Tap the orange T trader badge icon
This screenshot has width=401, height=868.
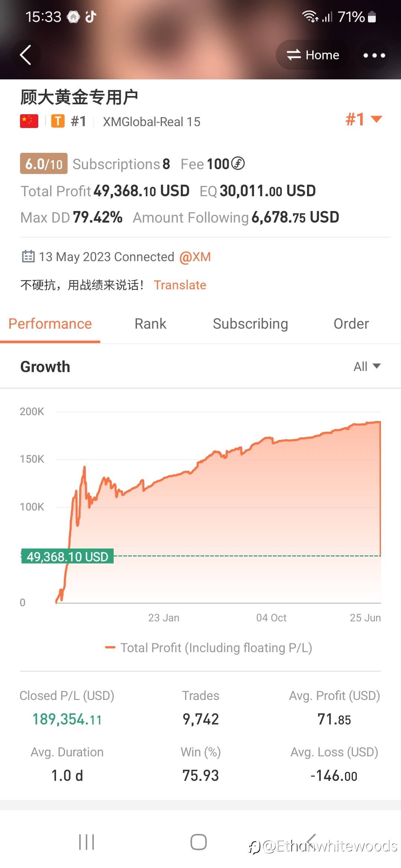(58, 121)
